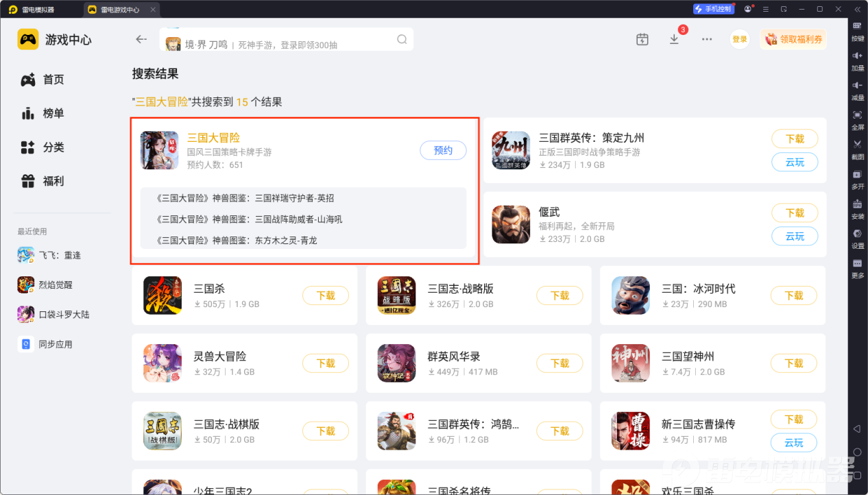This screenshot has width=868, height=495.
Task: Go to 首页 in sidebar
Action: pyautogui.click(x=43, y=80)
